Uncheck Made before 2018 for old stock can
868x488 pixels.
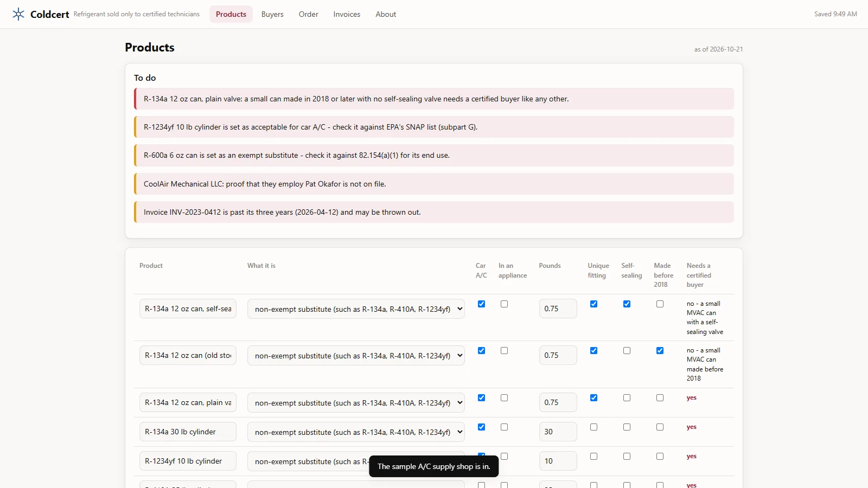[x=660, y=351]
